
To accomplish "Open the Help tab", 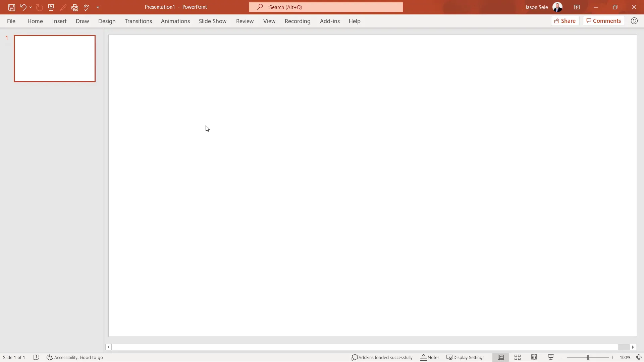I will coord(355,21).
